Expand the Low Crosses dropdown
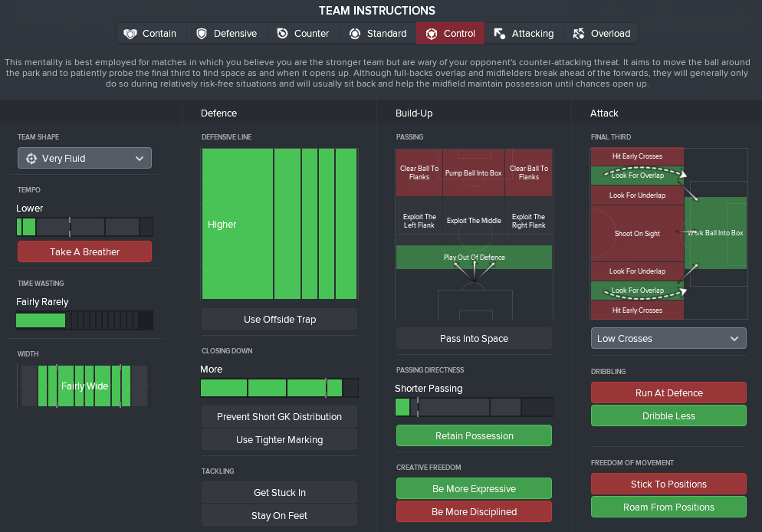Image resolution: width=762 pixels, height=532 pixels. click(x=668, y=339)
